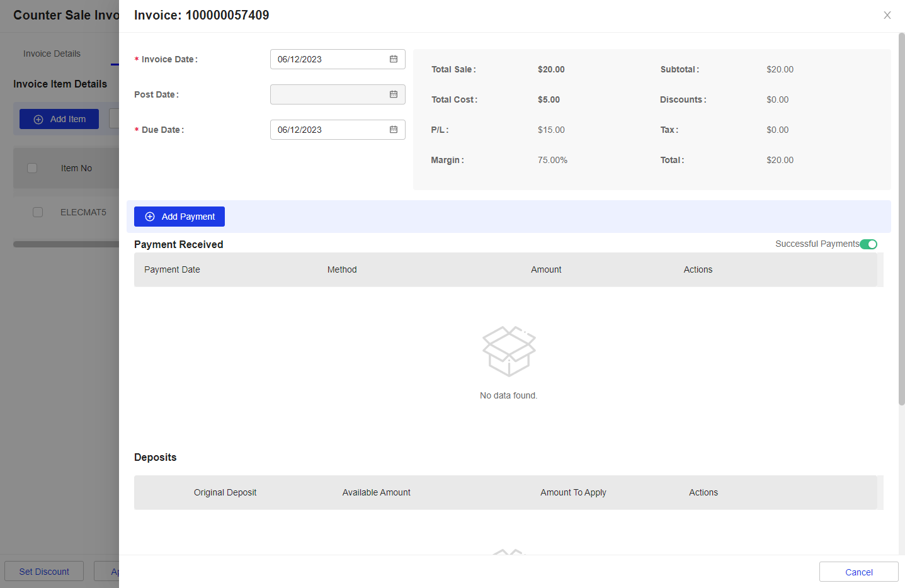Click the Add Payment button
This screenshot has height=588, width=905.
tap(179, 217)
